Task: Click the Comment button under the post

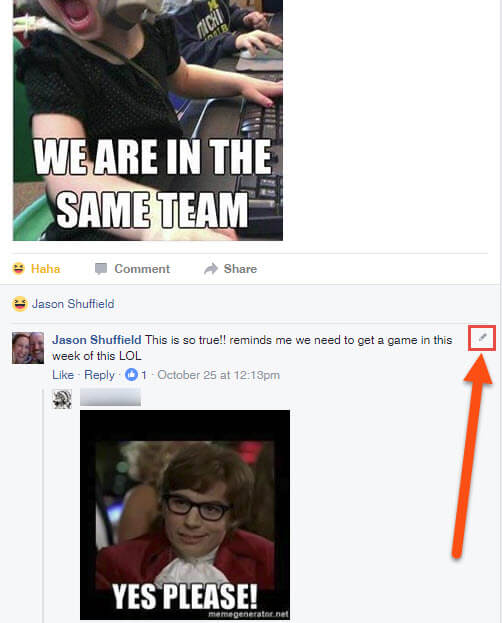Action: pyautogui.click(x=132, y=269)
